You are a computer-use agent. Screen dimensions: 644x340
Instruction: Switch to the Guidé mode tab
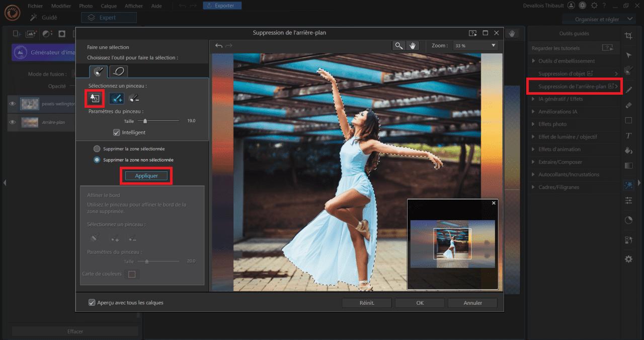[x=44, y=18]
